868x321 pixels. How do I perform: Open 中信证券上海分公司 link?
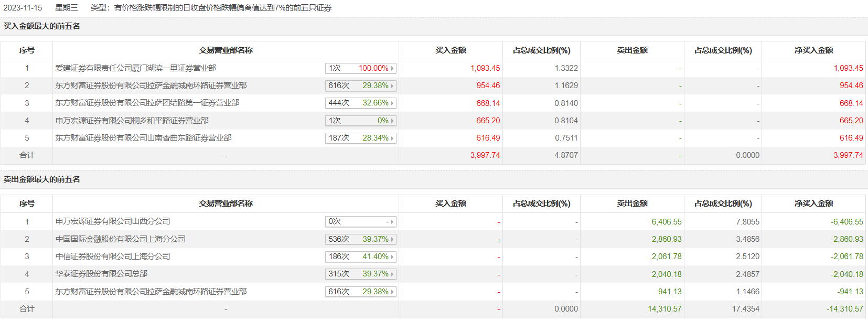pyautogui.click(x=113, y=256)
